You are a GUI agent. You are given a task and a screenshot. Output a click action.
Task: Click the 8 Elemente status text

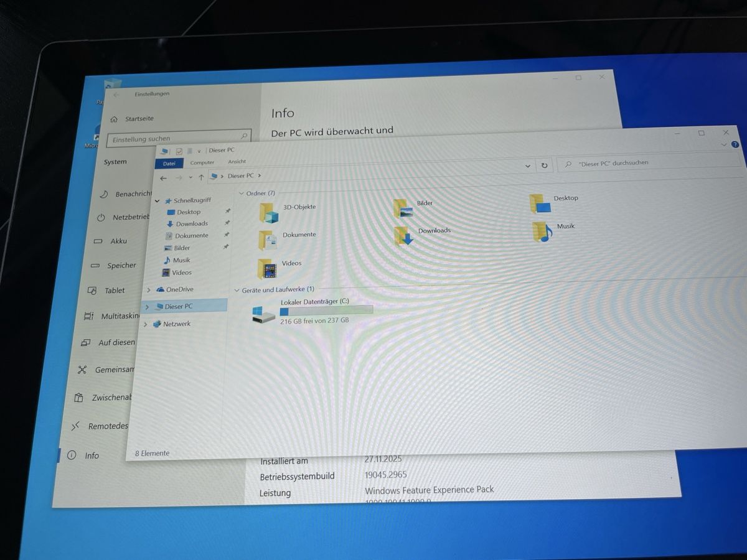tap(152, 454)
